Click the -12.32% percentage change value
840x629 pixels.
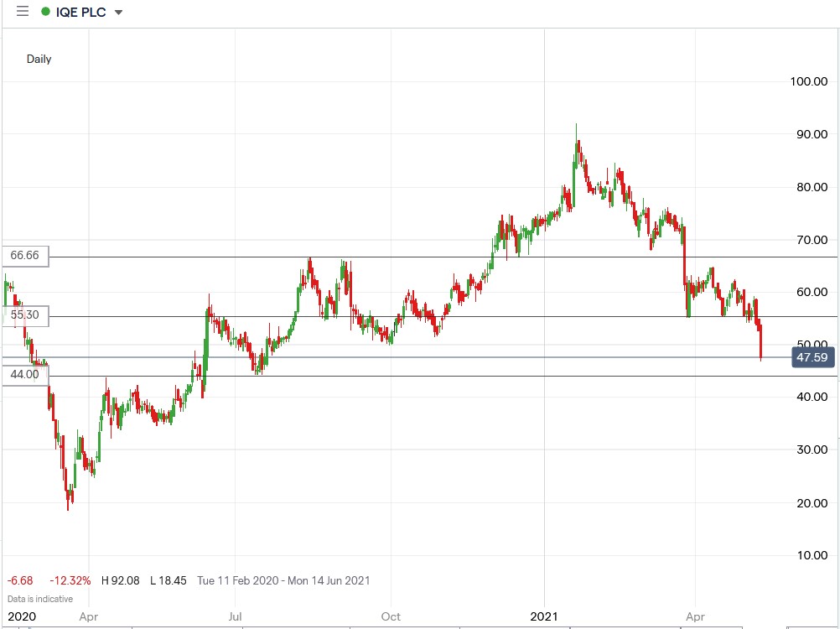click(x=70, y=581)
